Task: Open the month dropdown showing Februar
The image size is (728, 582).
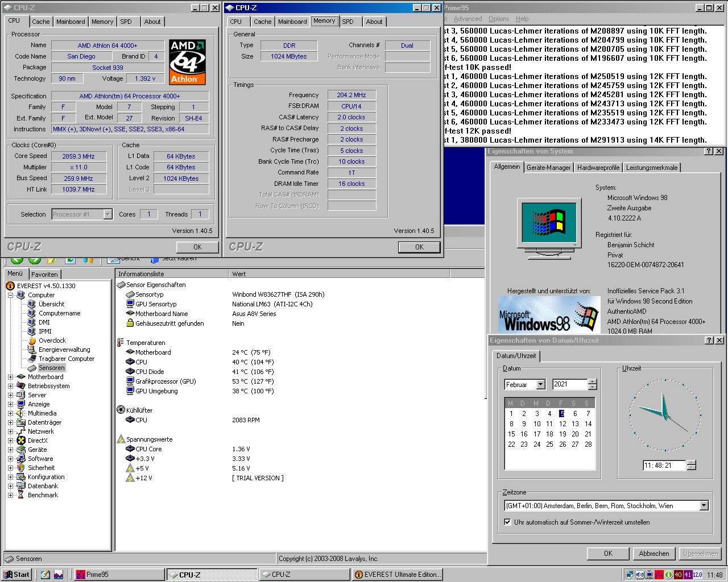Action: [540, 385]
